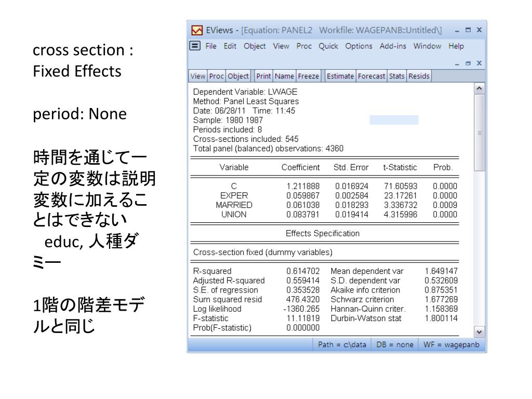Open the File menu
Screen dimensions: 532x399
point(211,46)
